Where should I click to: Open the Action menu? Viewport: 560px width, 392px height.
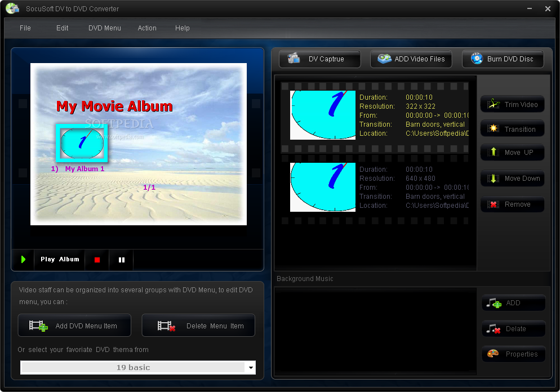[147, 28]
